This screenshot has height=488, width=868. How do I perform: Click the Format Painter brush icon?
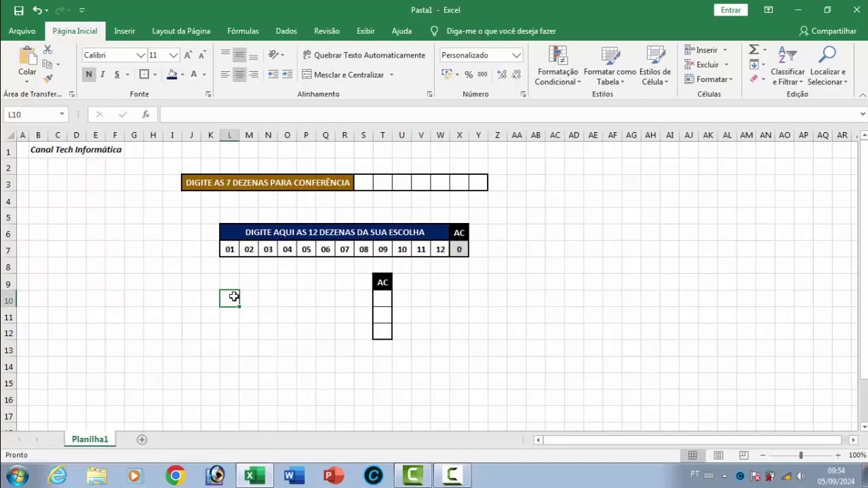tap(47, 79)
